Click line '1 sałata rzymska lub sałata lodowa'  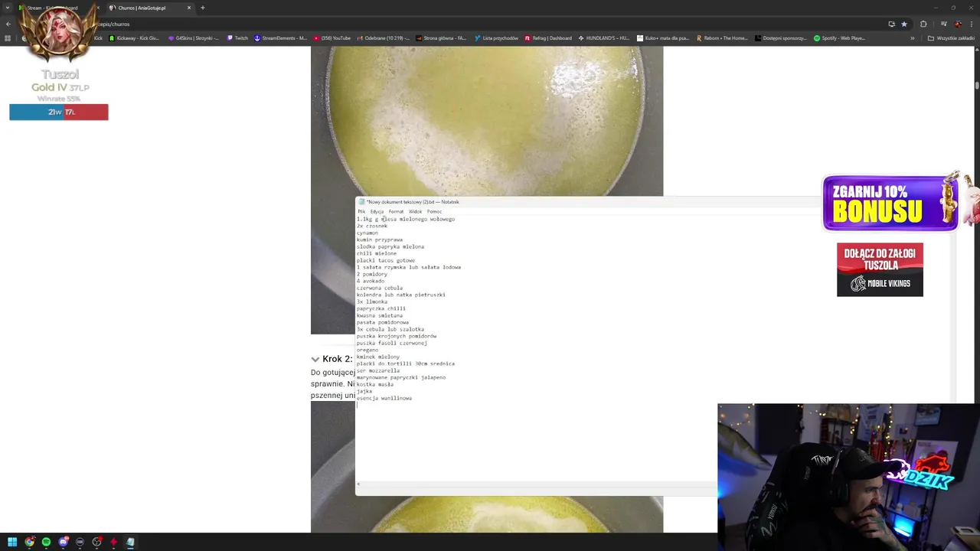pos(409,268)
